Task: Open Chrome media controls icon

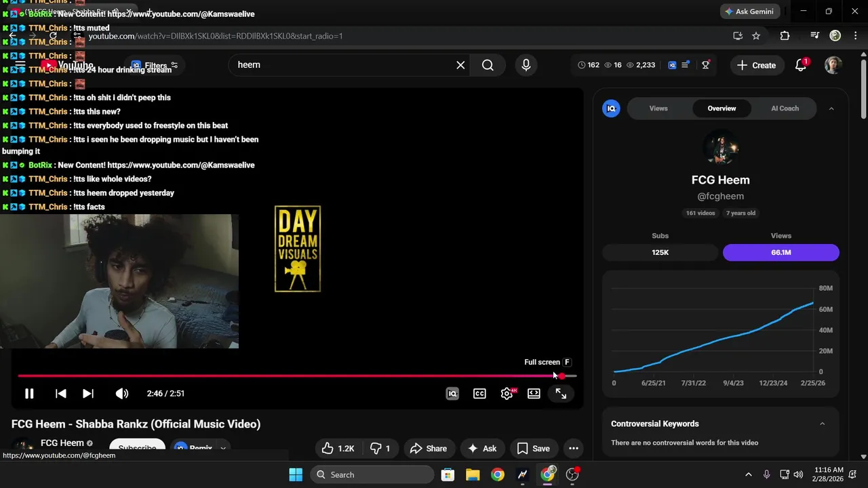Action: point(815,36)
